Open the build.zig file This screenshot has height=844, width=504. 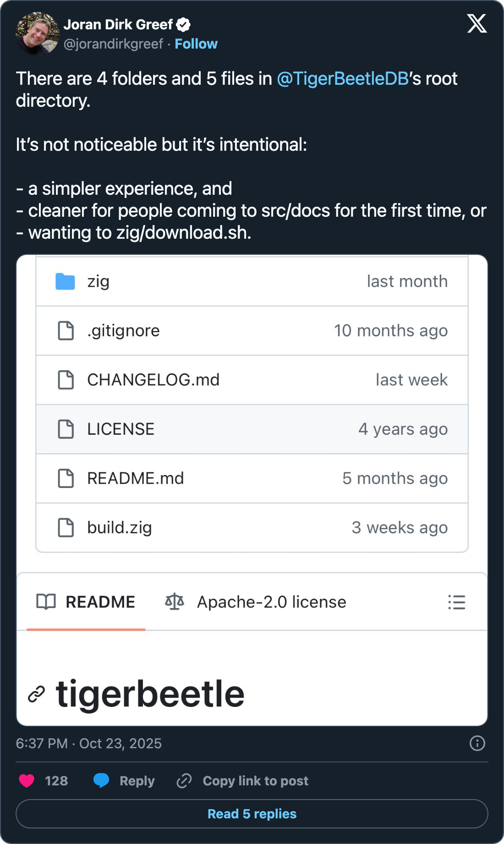click(x=119, y=528)
